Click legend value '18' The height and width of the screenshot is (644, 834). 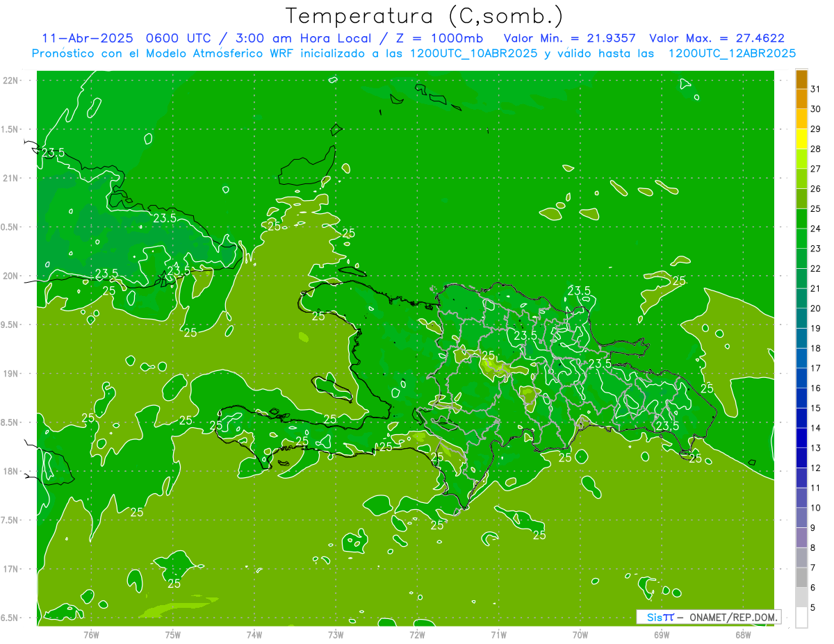816,348
